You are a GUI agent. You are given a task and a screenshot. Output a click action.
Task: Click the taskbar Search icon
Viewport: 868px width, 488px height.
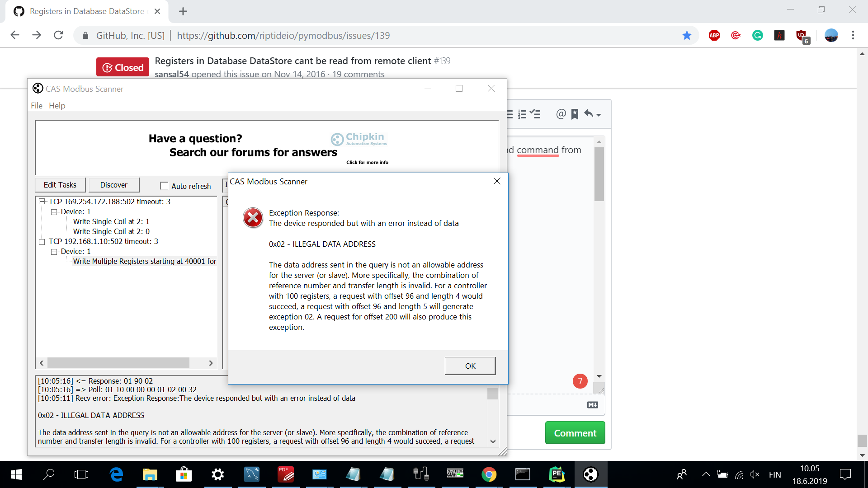click(x=49, y=474)
